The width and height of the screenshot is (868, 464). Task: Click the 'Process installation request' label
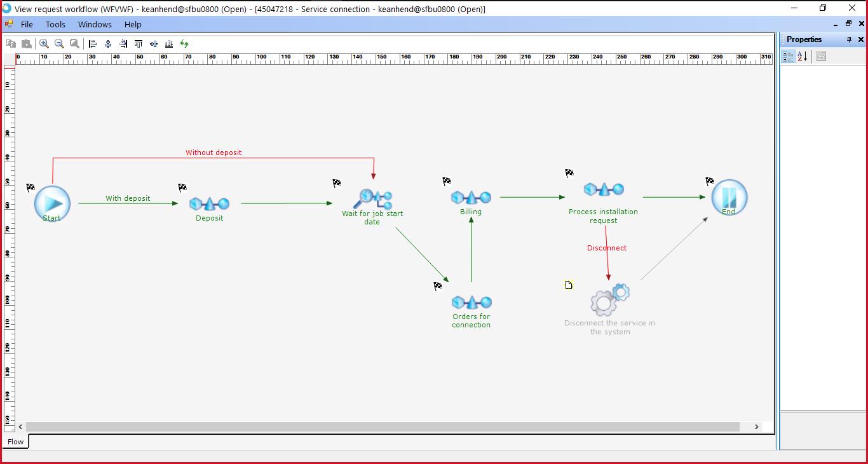pos(603,216)
